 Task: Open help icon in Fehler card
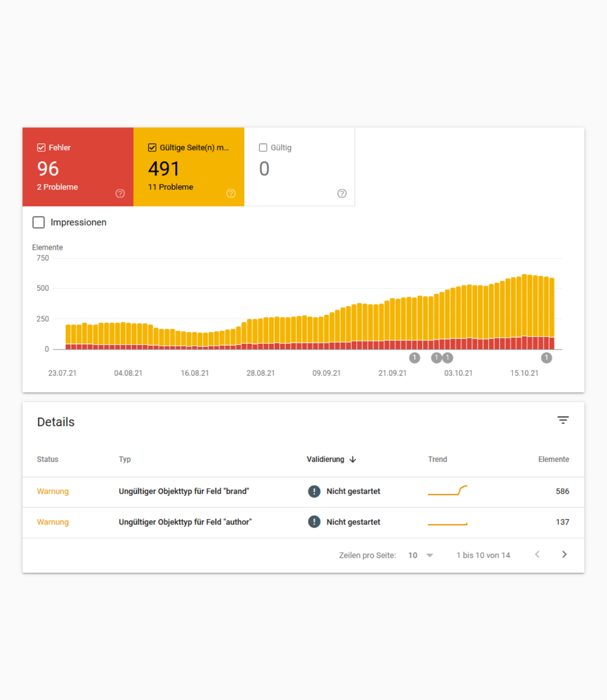tap(120, 194)
